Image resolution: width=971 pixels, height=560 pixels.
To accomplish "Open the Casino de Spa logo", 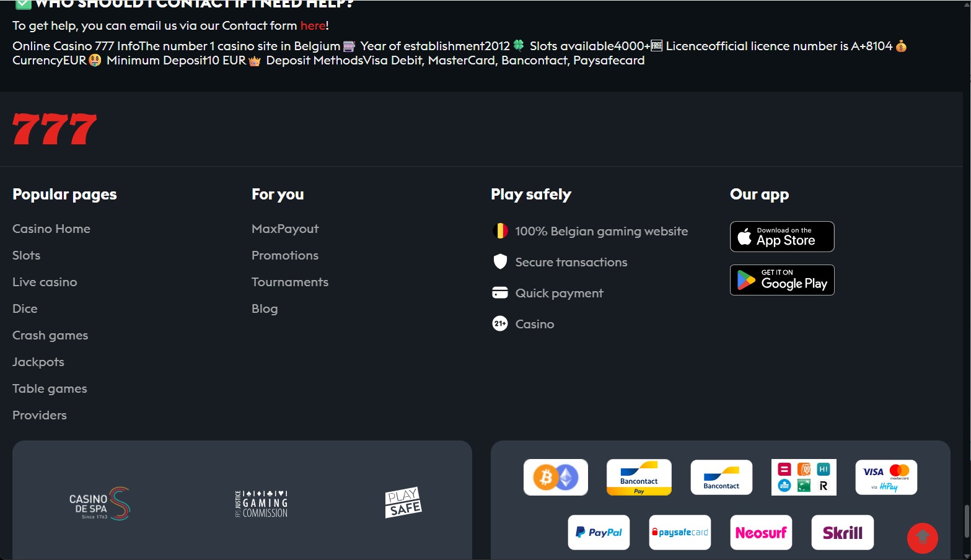I will pyautogui.click(x=99, y=504).
